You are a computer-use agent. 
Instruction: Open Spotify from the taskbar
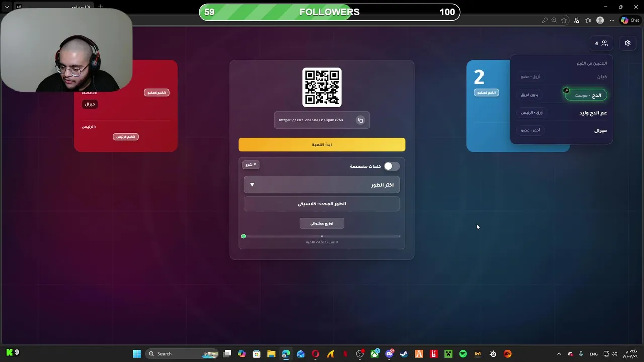click(463, 354)
